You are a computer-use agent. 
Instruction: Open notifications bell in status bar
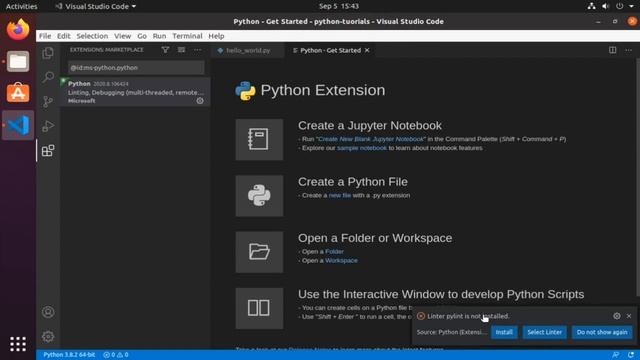point(631,355)
